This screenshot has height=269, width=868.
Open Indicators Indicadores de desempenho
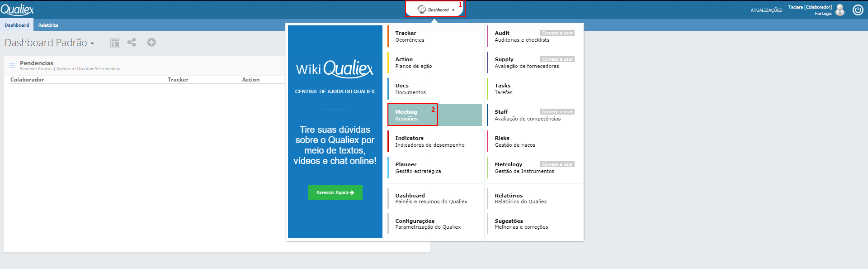434,141
